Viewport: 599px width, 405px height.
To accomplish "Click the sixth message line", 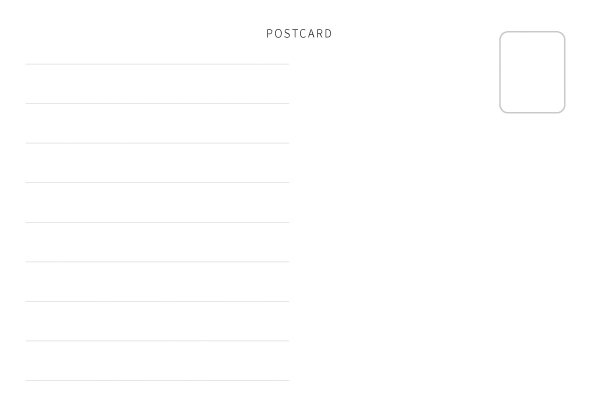I will (x=157, y=262).
